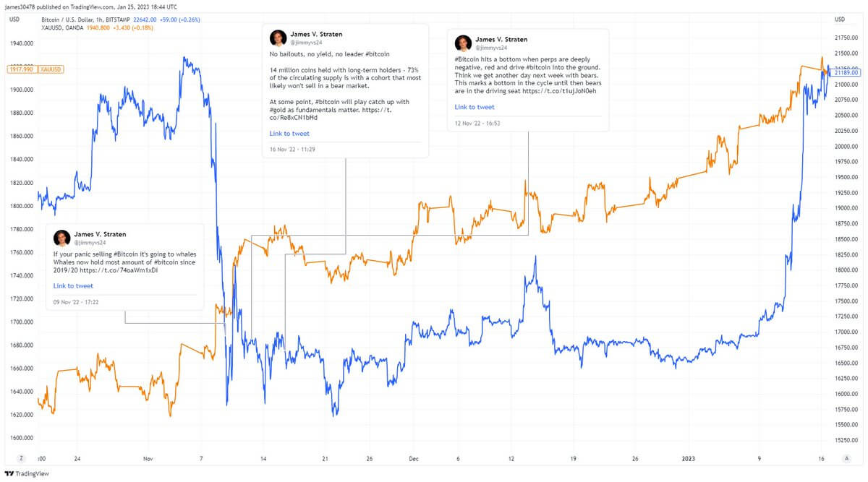The image size is (868, 482).
Task: Click the A auto-scale icon at bottom right
Action: [846, 457]
